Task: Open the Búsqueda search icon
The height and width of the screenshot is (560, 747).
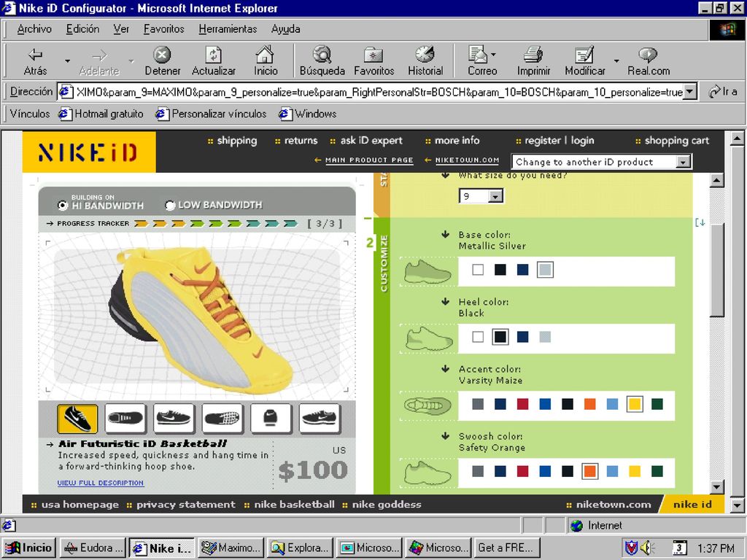Action: pos(322,54)
